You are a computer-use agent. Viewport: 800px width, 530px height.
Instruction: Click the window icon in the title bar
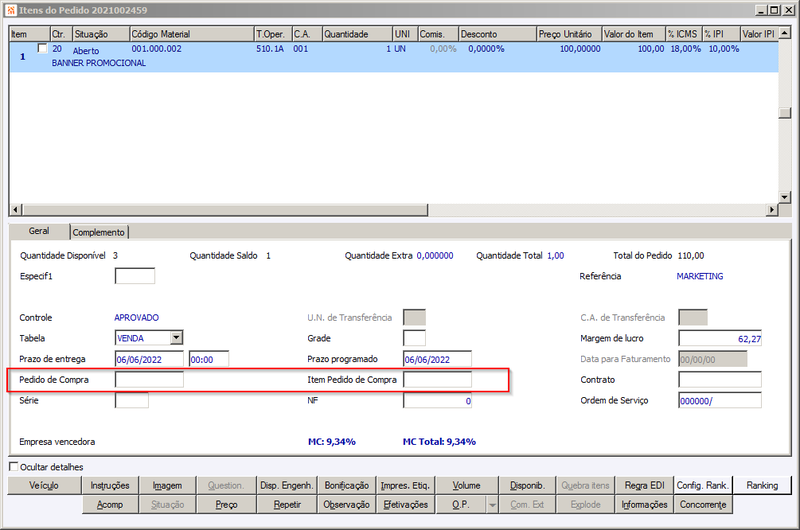tap(10, 9)
